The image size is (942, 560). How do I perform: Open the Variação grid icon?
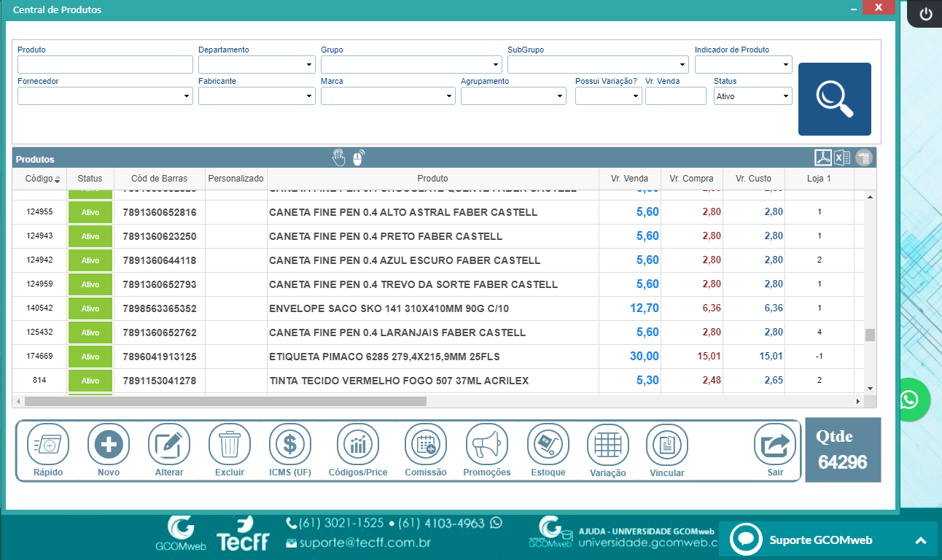coord(608,445)
